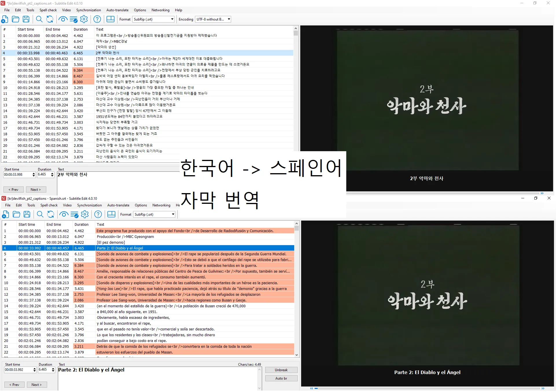Viewport: 556px width, 392px height.
Task: Open the Synchronization menu in bottom window
Action: 89,205
